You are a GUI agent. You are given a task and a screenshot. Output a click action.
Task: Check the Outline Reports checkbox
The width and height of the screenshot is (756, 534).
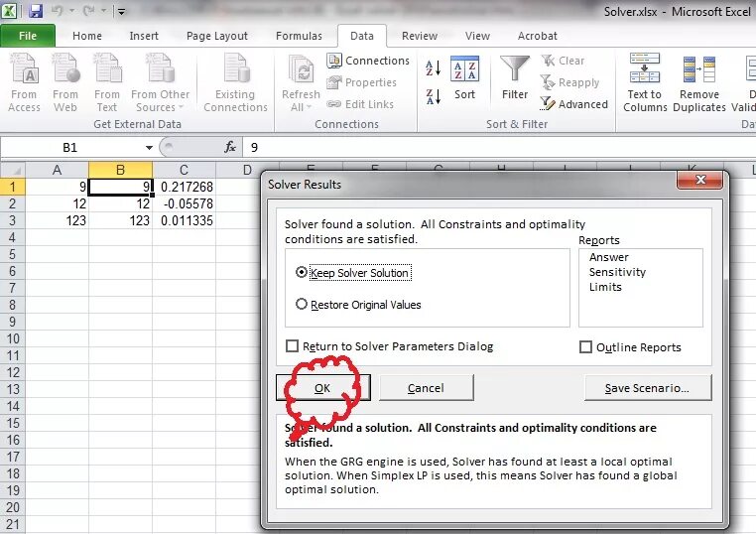[585, 346]
